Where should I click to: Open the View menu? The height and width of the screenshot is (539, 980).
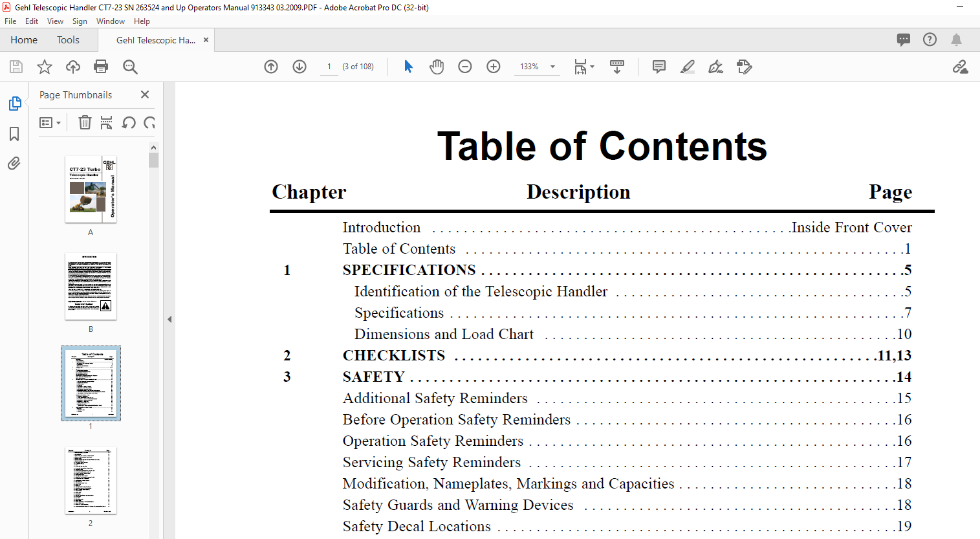[56, 21]
